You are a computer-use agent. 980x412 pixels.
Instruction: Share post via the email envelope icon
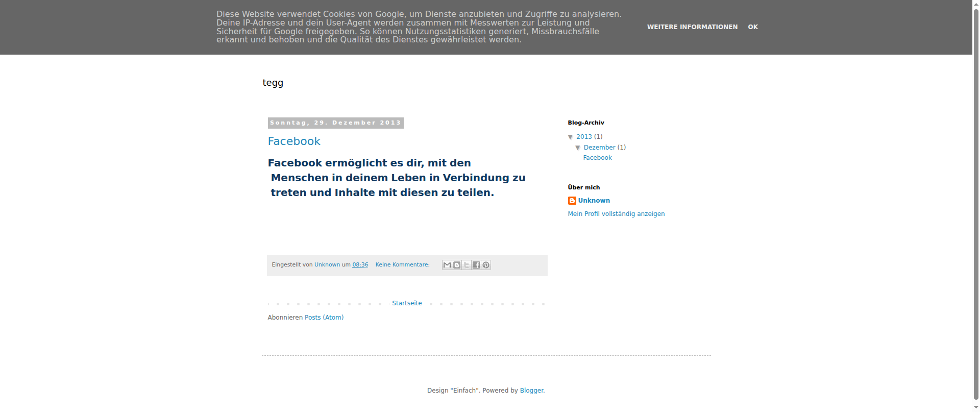(x=447, y=265)
